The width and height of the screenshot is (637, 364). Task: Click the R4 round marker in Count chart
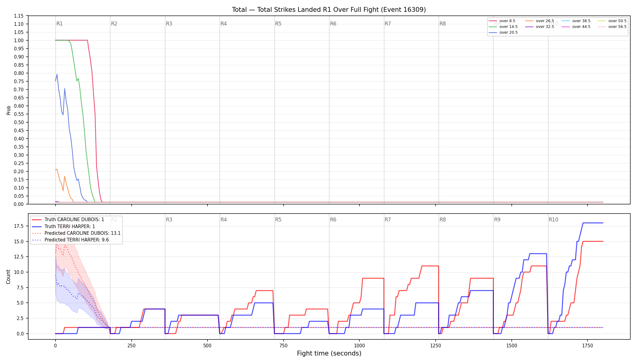pos(224,220)
